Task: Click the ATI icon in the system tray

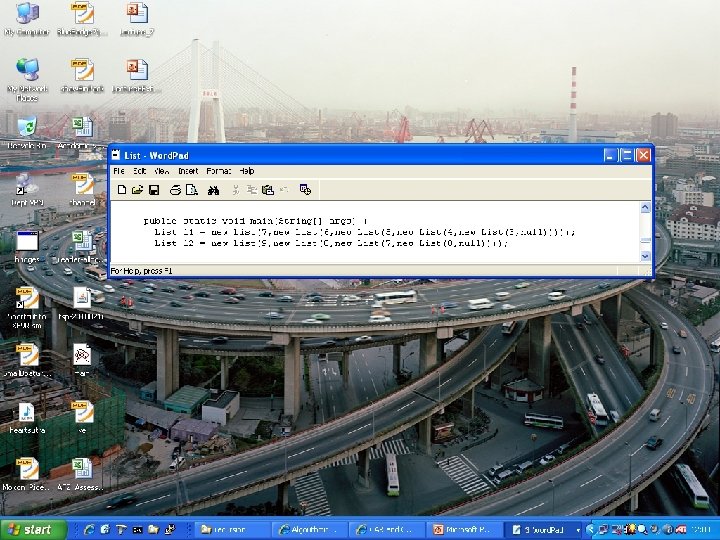Action: pyautogui.click(x=681, y=530)
